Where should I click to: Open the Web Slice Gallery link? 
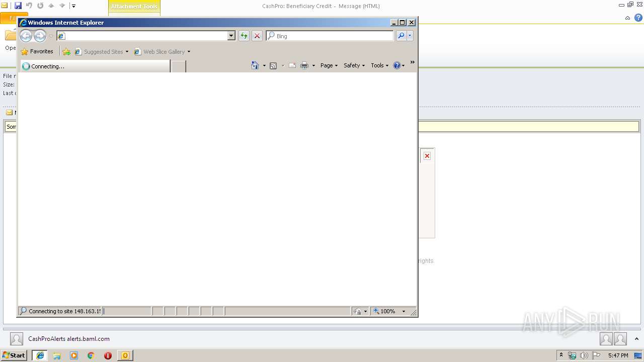coord(162,51)
